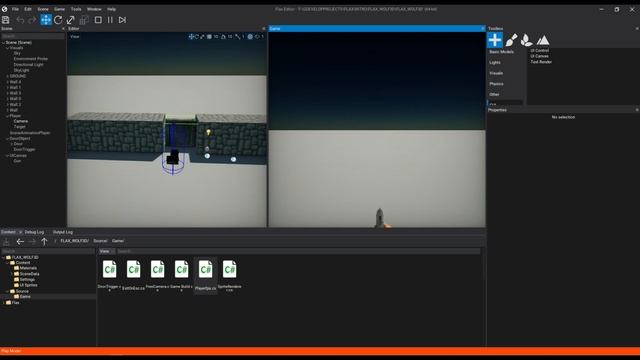Click the camera speed icon in the viewport

point(258,37)
